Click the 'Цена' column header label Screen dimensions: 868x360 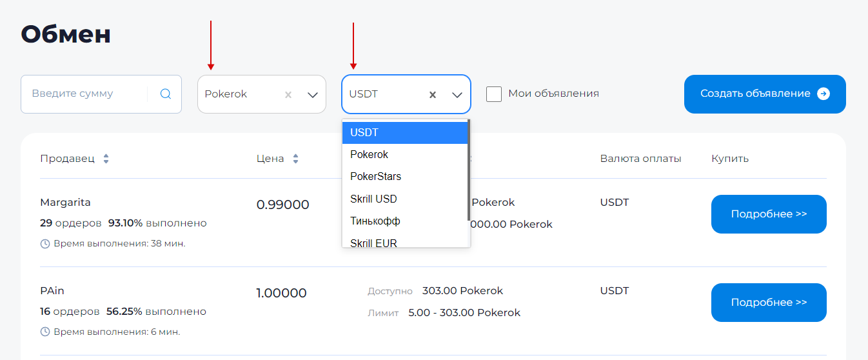(x=270, y=159)
